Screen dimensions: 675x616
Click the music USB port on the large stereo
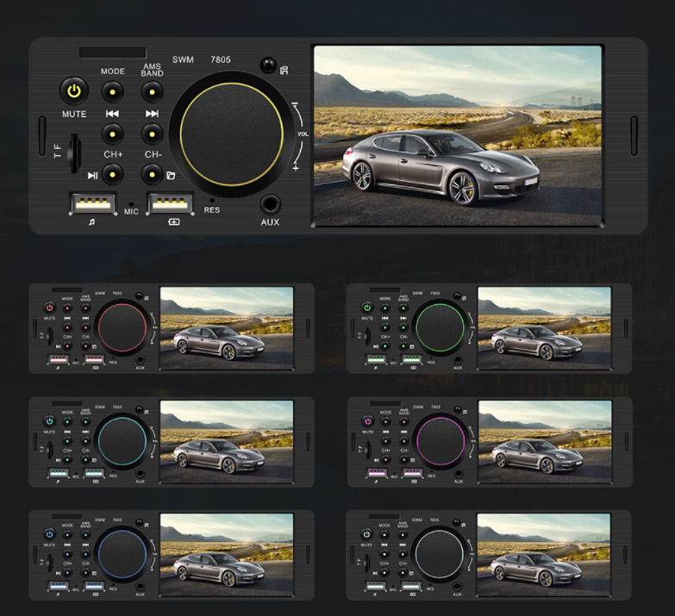(91, 205)
